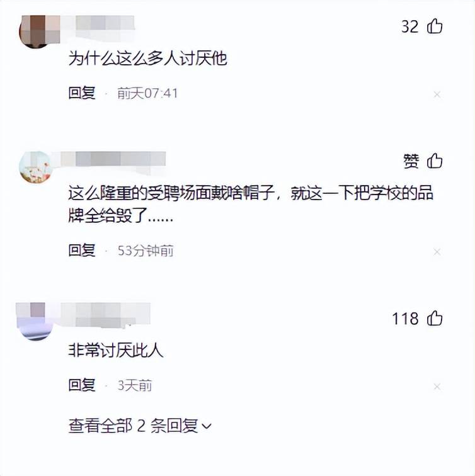475x476 pixels.
Task: Open third commenter's blurred username
Action: (105, 315)
